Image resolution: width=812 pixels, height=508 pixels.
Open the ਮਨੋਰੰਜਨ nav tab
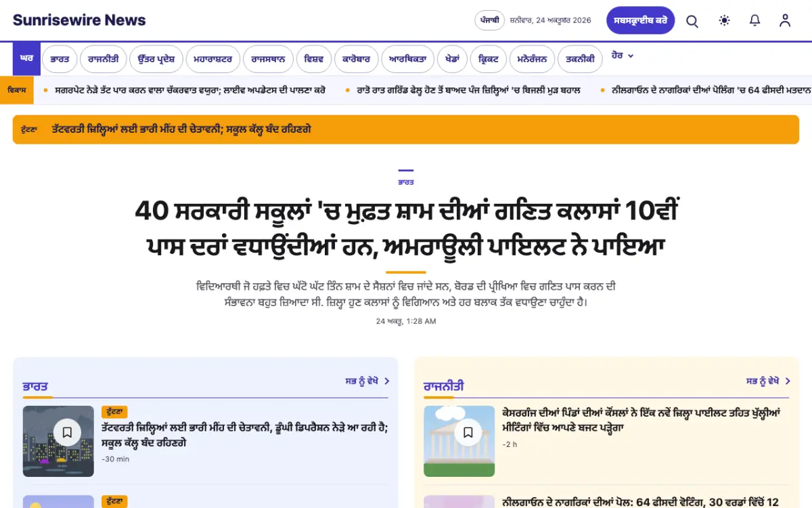(x=532, y=59)
